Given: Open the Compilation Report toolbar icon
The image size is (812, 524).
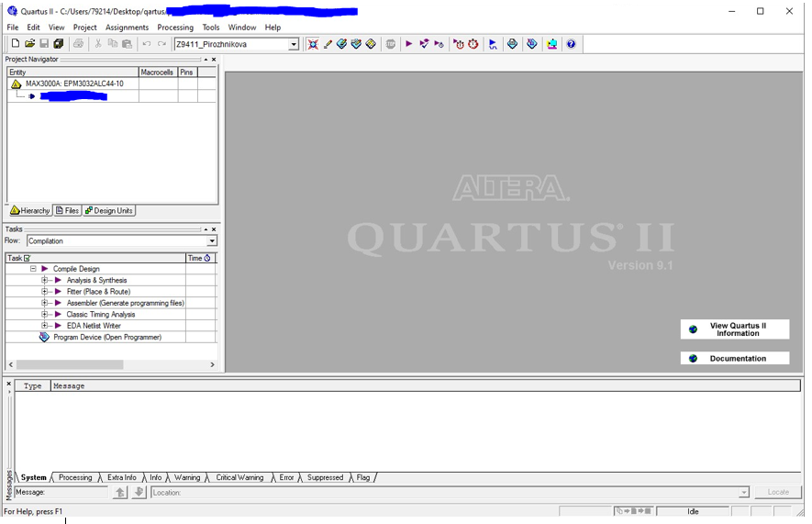Looking at the screenshot, I should click(x=512, y=44).
